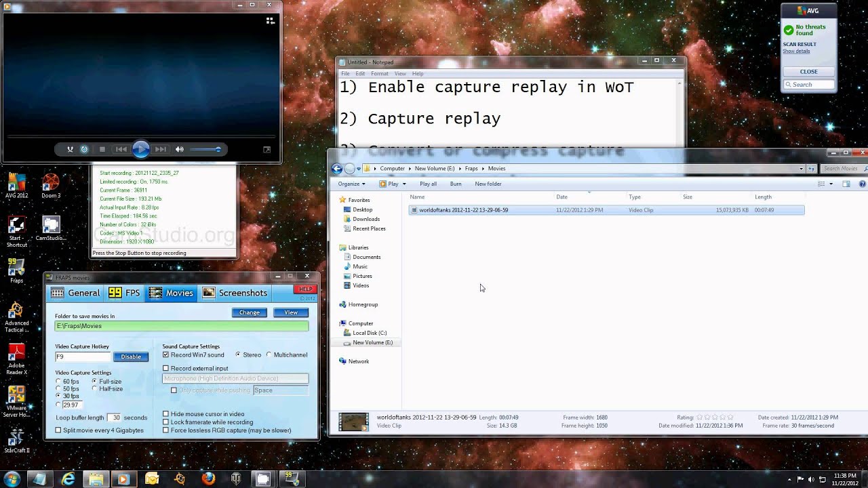
Task: Click Play in Windows Media Player
Action: [141, 149]
